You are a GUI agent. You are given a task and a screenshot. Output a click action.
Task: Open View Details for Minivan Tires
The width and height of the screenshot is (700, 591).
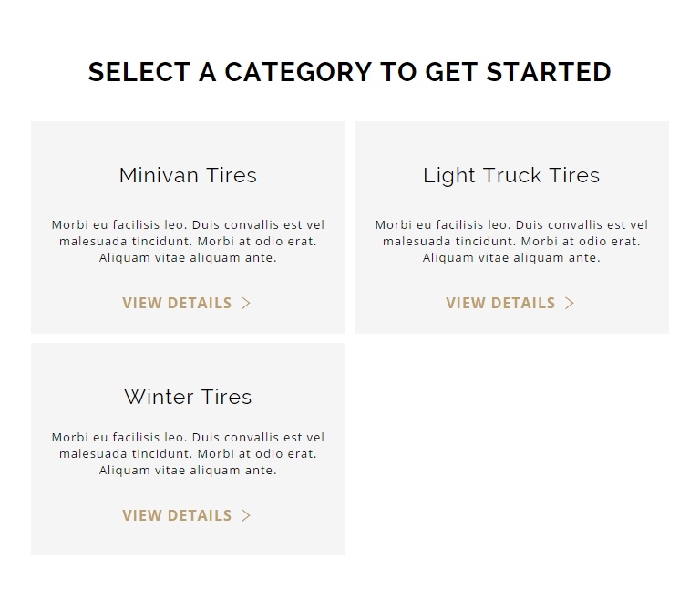point(187,303)
